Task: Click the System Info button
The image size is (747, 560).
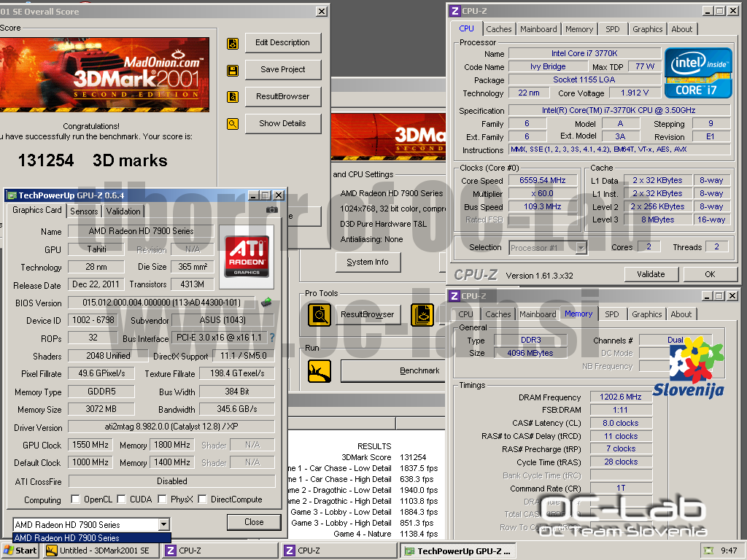Action: click(x=368, y=262)
